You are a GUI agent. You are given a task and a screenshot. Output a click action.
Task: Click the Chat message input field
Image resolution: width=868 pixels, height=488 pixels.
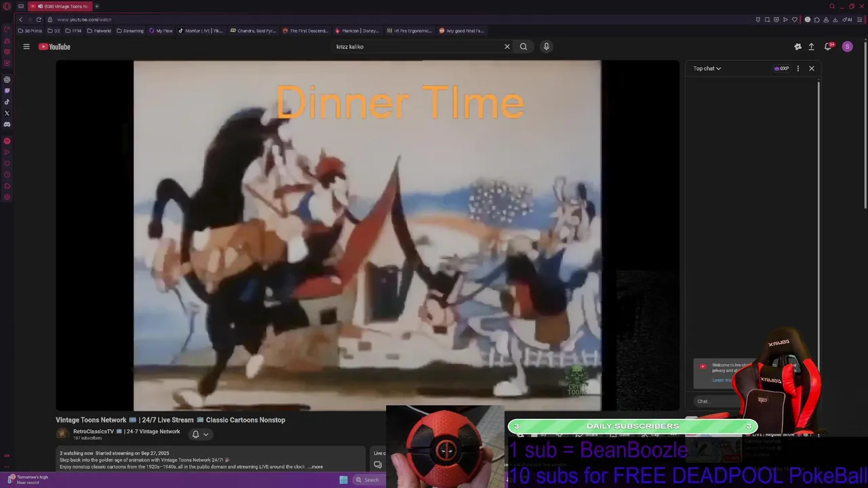point(719,401)
